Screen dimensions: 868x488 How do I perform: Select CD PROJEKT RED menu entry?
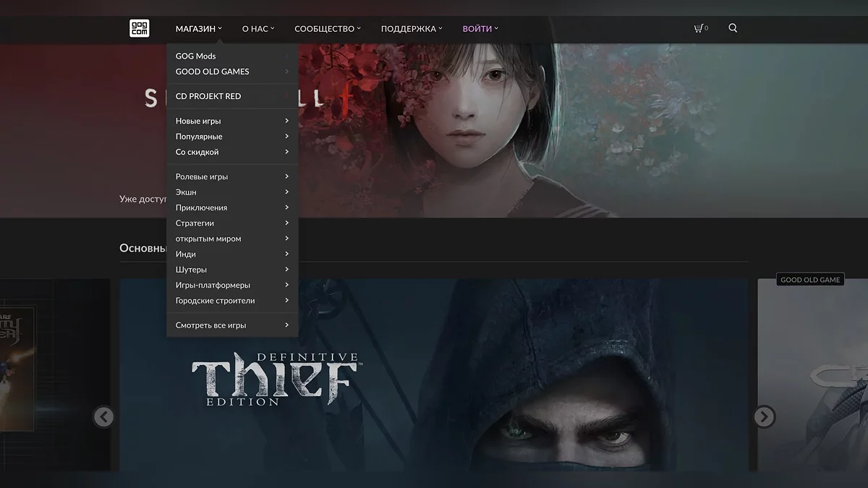(x=232, y=96)
